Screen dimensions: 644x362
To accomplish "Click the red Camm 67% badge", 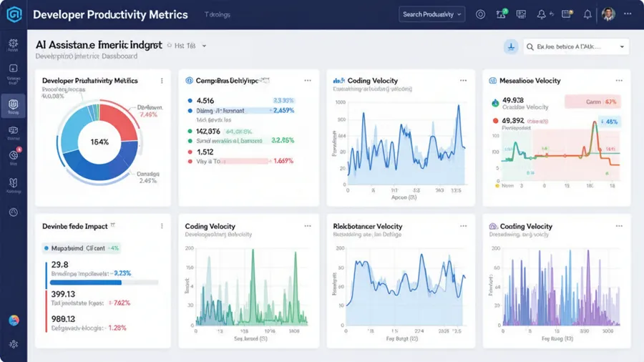I will tap(592, 102).
